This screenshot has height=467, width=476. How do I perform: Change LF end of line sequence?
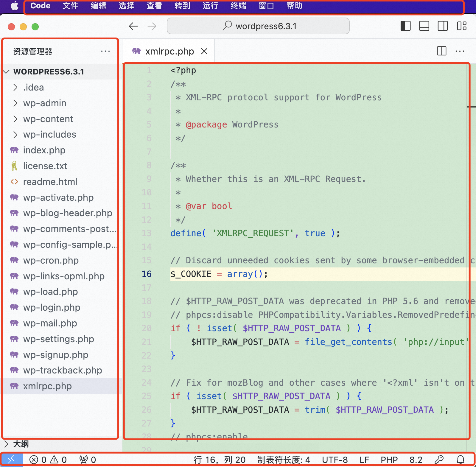click(364, 460)
